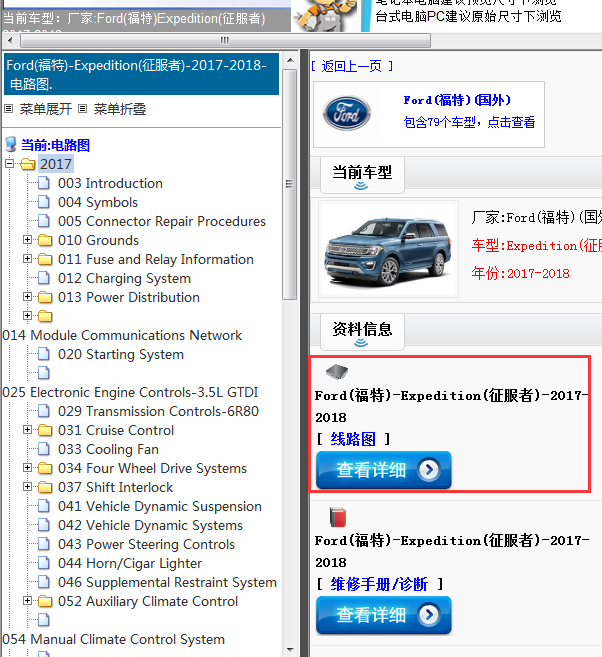The height and width of the screenshot is (657, 602).
Task: Expand the 011 Fuse and Relay Information node
Action: point(27,259)
